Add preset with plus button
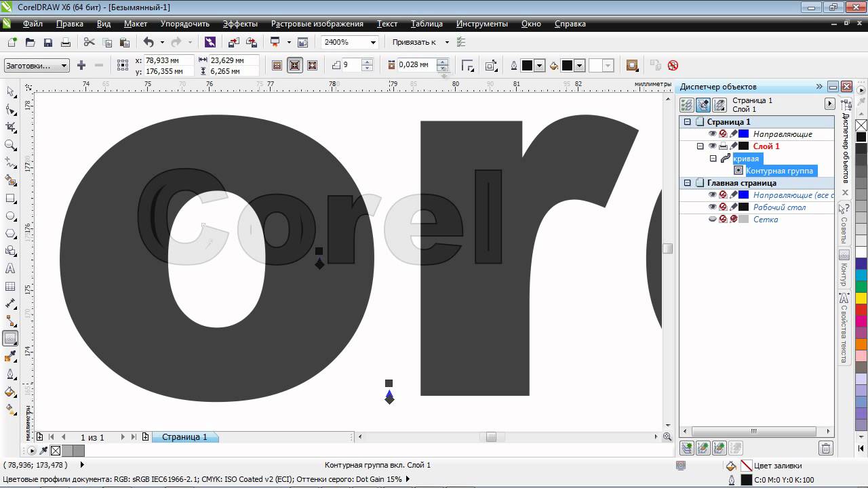 click(x=81, y=66)
